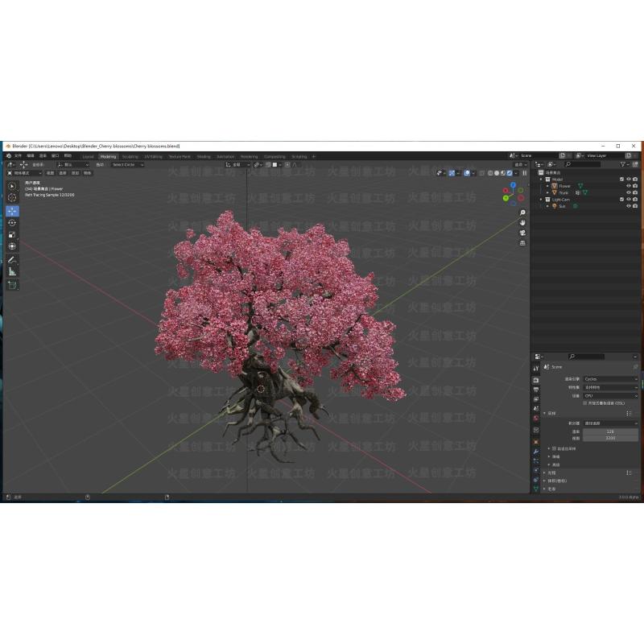The height and width of the screenshot is (644, 644).
Task: Activate the Scale tool in the left toolbar
Action: [x=12, y=234]
